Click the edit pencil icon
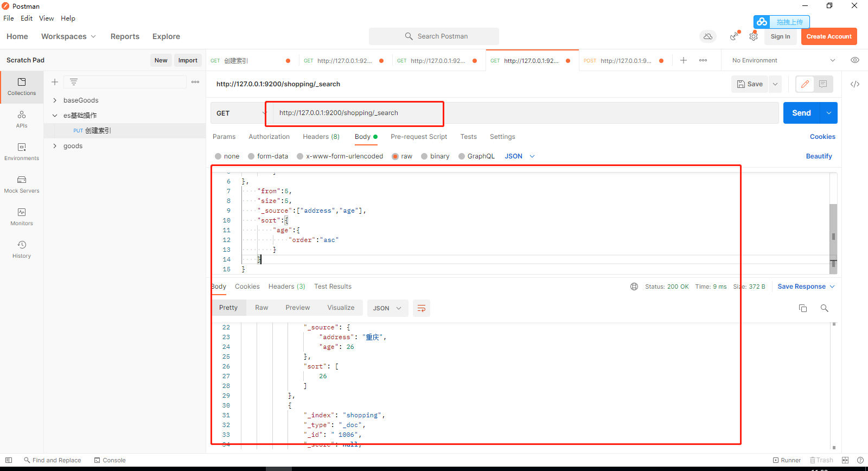Image resolution: width=868 pixels, height=471 pixels. click(x=805, y=84)
